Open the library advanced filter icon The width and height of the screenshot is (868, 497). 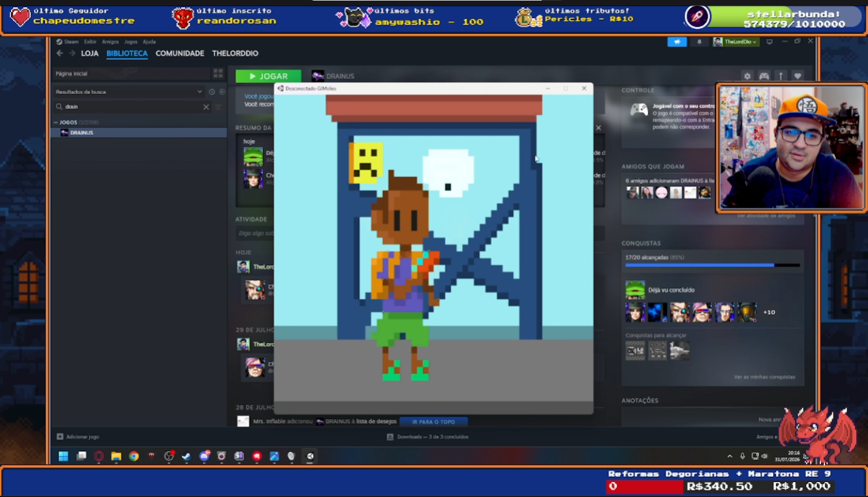[219, 107]
